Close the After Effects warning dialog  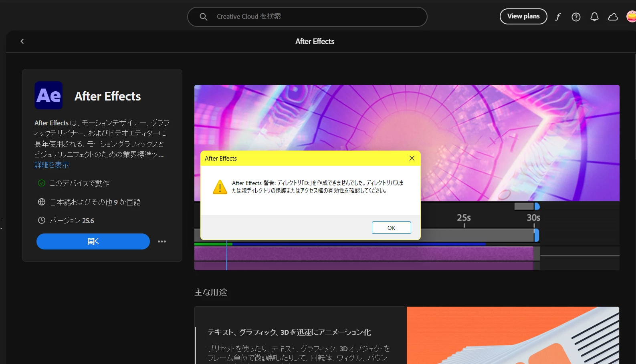tap(412, 158)
